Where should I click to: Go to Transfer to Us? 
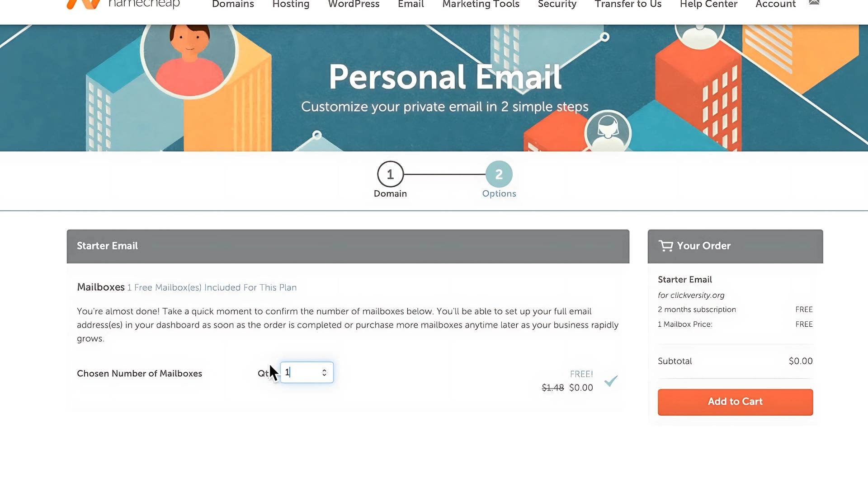click(x=628, y=5)
